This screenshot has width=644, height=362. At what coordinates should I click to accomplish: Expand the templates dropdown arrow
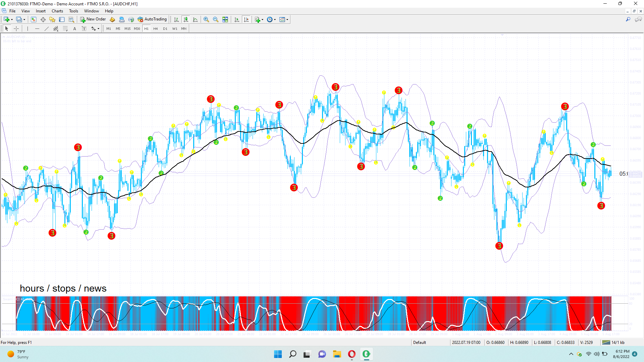point(287,19)
